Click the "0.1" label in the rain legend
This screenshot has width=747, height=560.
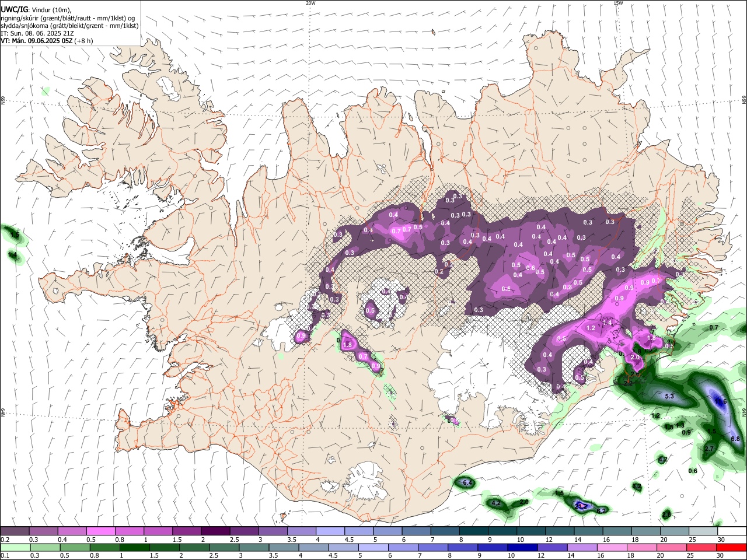[5, 555]
